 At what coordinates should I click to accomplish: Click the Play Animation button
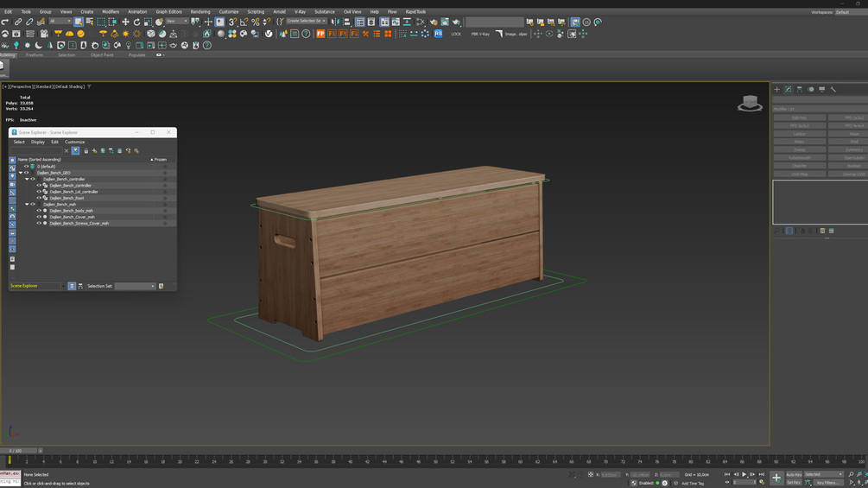pos(744,474)
